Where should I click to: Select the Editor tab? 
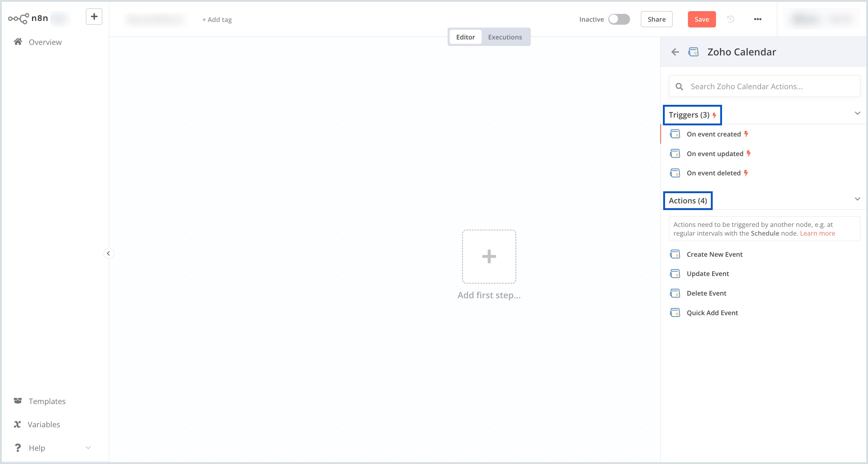pyautogui.click(x=465, y=37)
